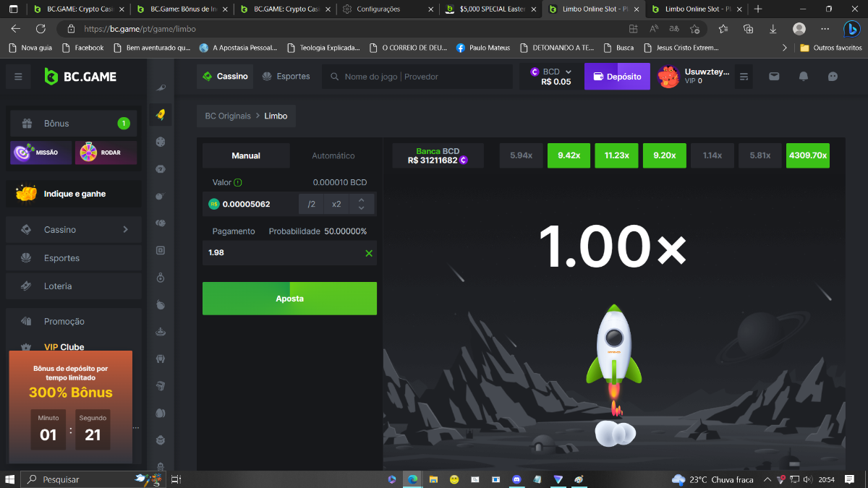Open the notifications bell icon
The image size is (868, 488).
point(803,77)
